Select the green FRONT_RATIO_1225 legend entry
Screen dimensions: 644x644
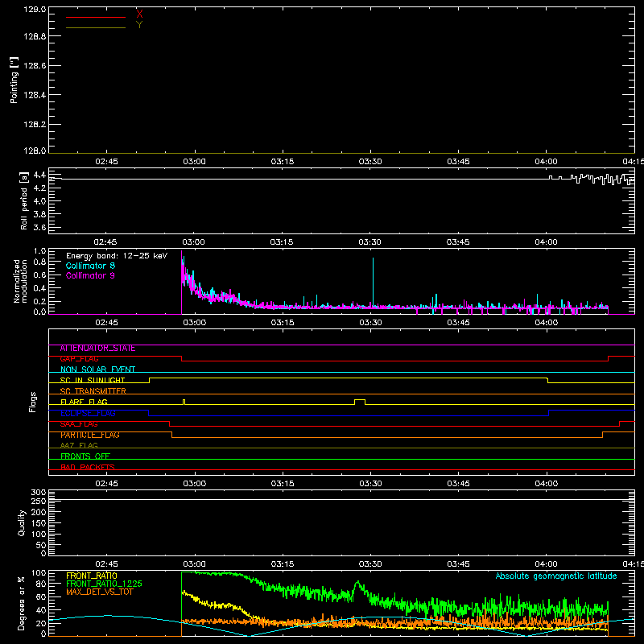(105, 584)
